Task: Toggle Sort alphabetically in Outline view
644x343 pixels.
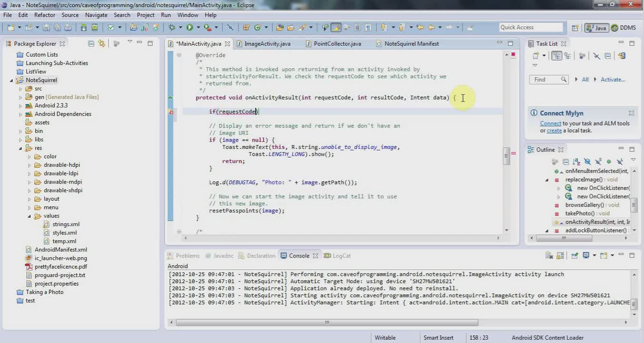Action: [576, 162]
